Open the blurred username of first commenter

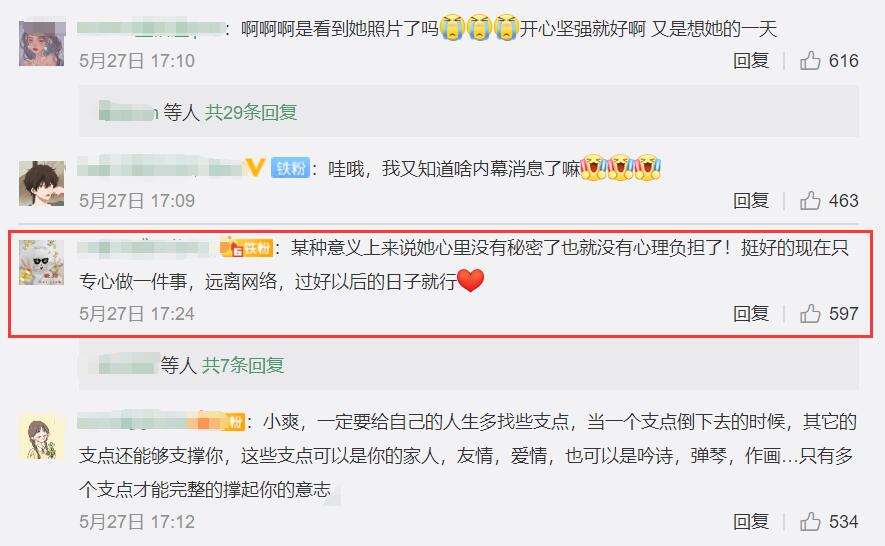tap(150, 28)
